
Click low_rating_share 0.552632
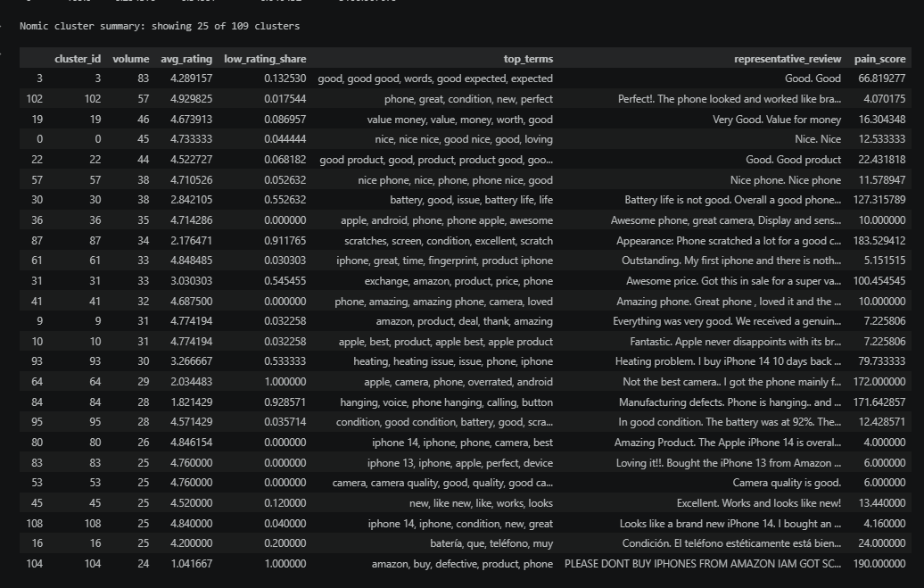pyautogui.click(x=285, y=200)
